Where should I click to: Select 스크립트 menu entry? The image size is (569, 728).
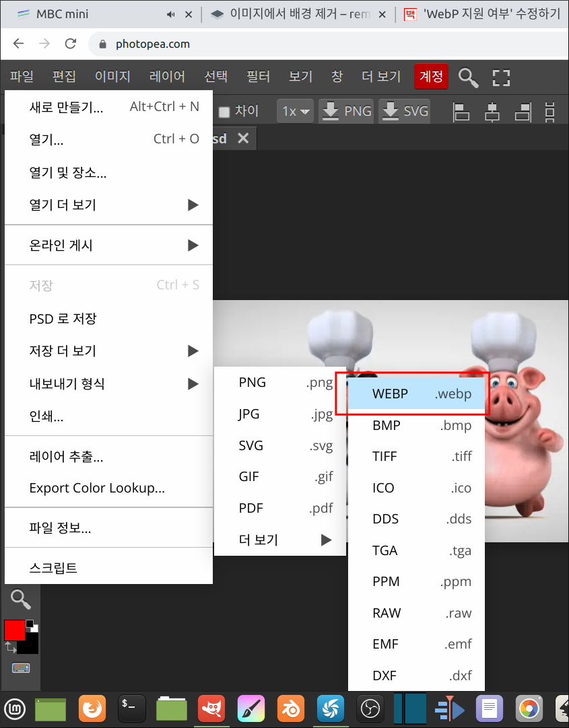(108, 568)
